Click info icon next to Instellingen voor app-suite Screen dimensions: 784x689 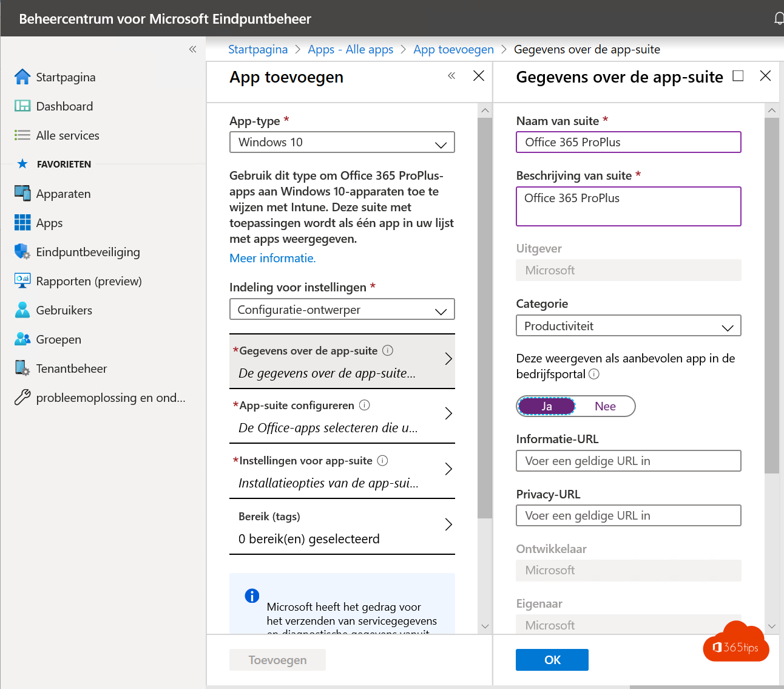(382, 460)
